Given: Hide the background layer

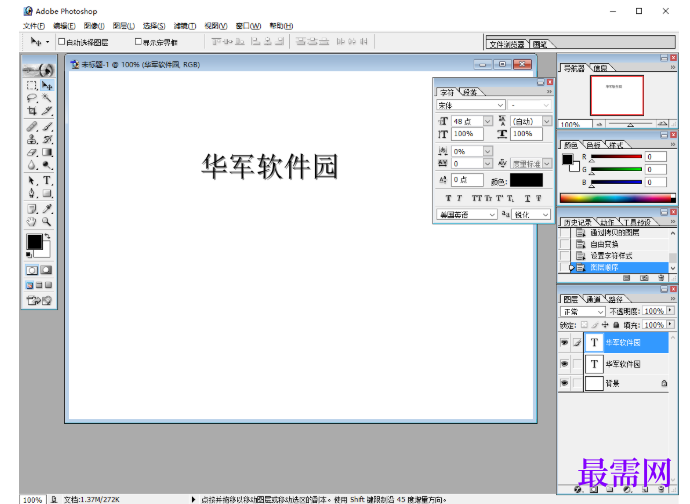Looking at the screenshot, I should 564,383.
